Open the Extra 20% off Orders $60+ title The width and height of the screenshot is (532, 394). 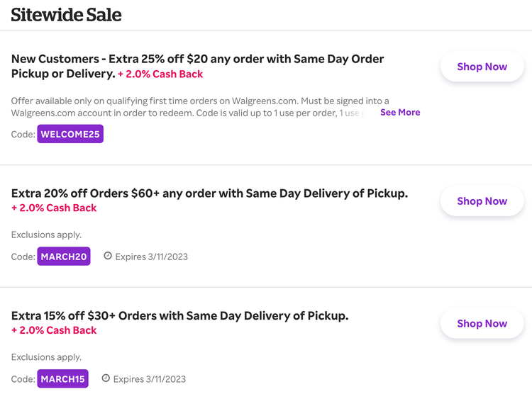click(x=209, y=193)
